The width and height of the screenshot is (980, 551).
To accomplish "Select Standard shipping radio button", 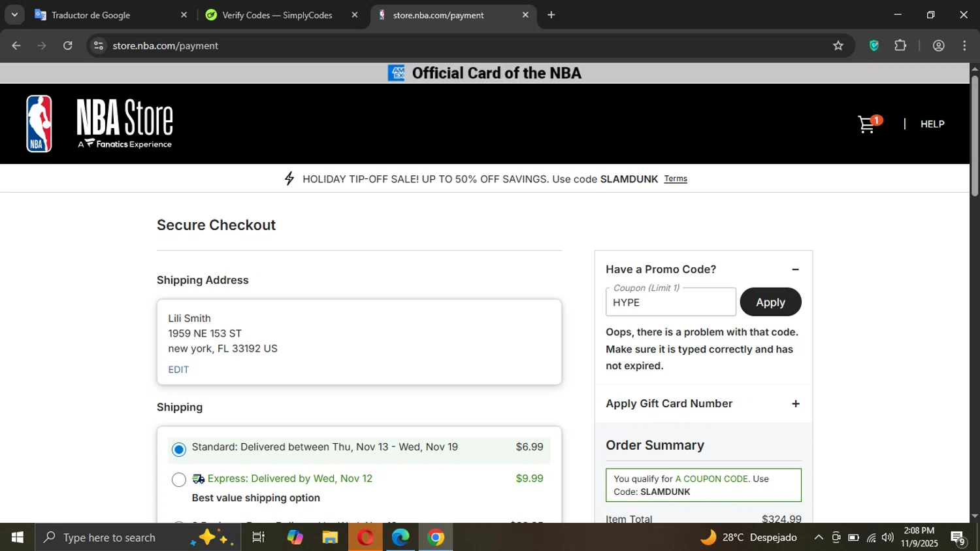I will [x=179, y=450].
